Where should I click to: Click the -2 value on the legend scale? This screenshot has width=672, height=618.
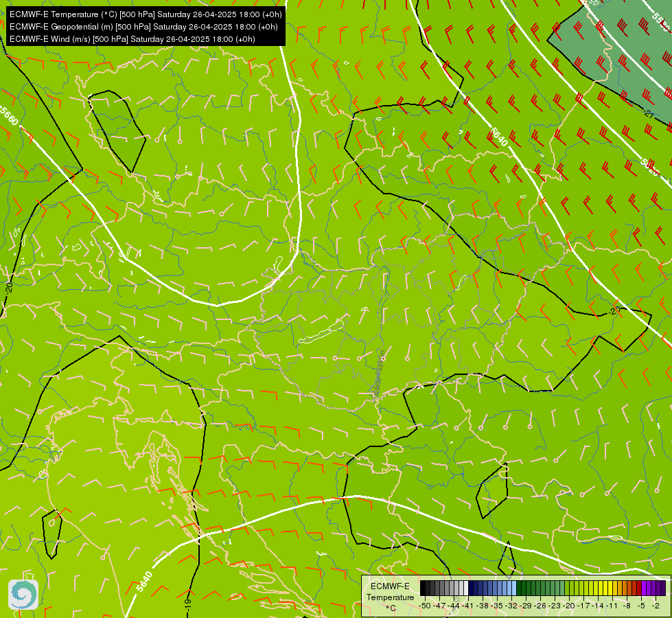[656, 606]
